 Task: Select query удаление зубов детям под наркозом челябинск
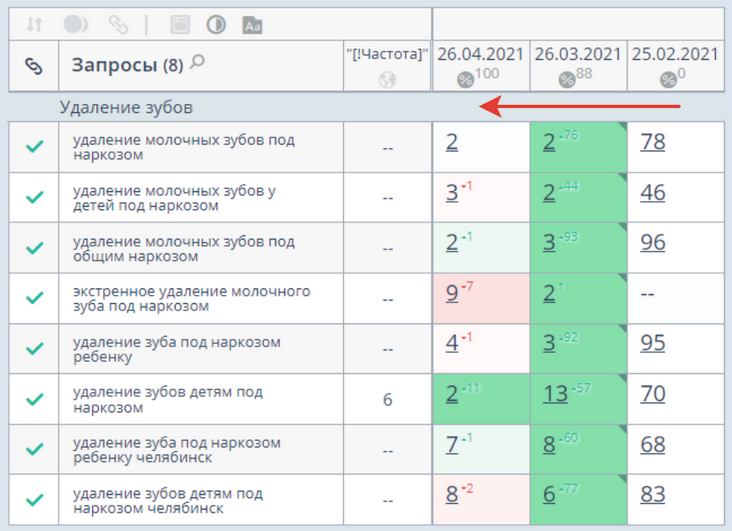coord(168,500)
